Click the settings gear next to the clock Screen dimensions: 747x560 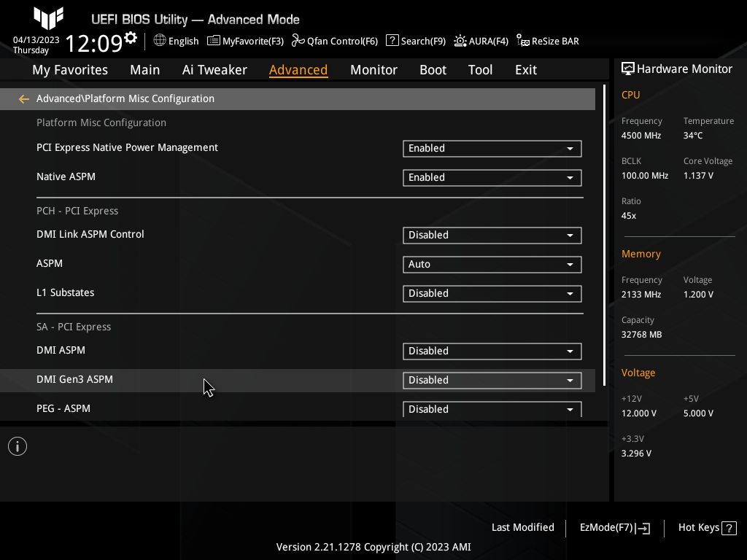[x=130, y=38]
